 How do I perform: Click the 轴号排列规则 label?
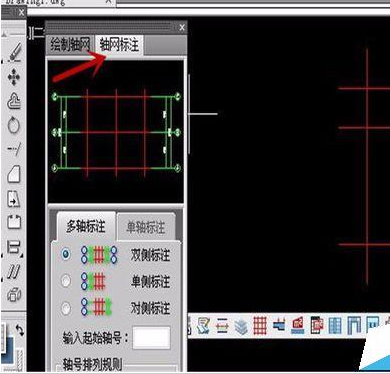pos(92,365)
